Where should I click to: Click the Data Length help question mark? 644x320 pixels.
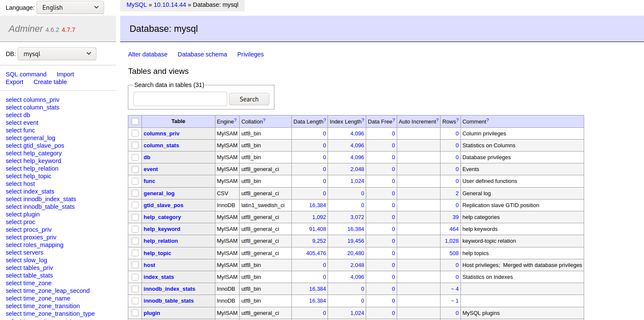point(325,120)
